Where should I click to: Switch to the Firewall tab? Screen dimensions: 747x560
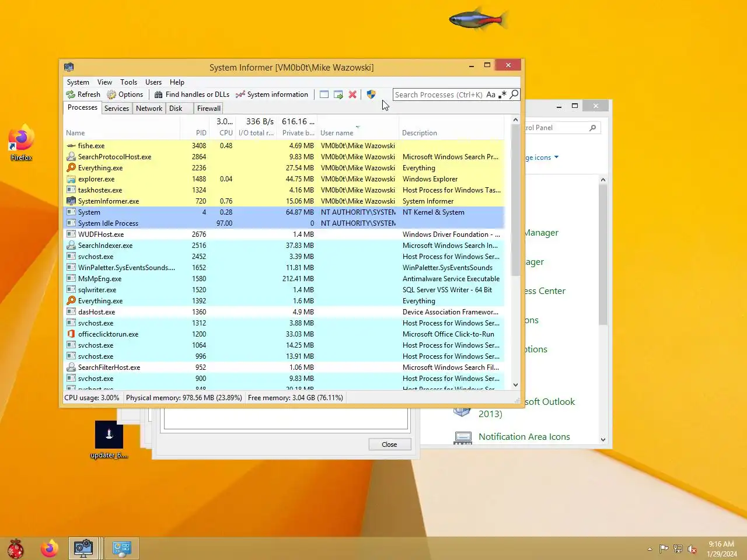tap(208, 108)
